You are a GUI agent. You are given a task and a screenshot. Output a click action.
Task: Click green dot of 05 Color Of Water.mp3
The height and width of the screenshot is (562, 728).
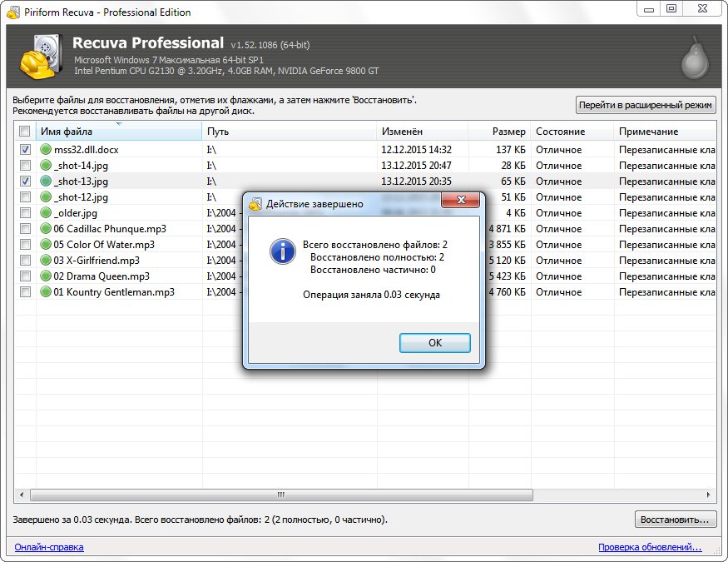click(46, 244)
